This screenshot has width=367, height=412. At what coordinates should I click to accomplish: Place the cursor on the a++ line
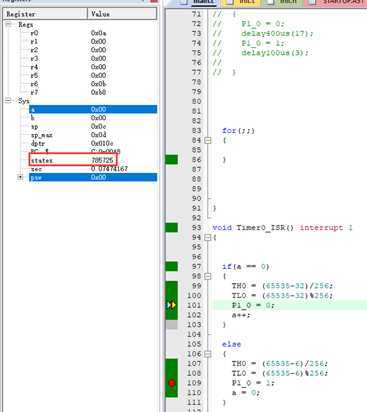tap(241, 315)
